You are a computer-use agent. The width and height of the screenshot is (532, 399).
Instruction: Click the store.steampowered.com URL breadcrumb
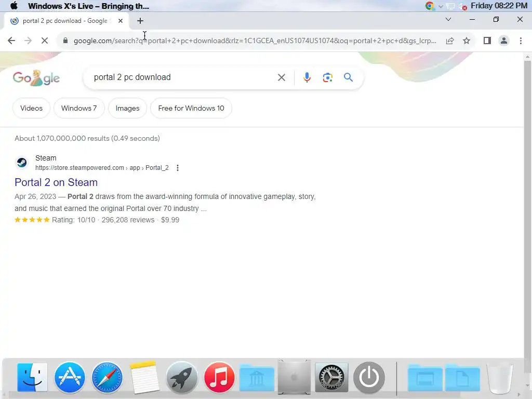tap(102, 168)
